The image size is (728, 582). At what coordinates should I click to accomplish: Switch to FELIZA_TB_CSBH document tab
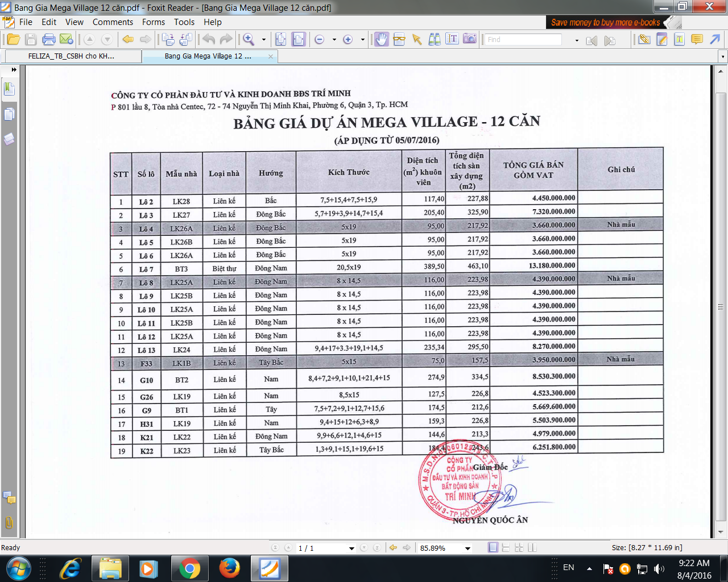click(x=73, y=56)
